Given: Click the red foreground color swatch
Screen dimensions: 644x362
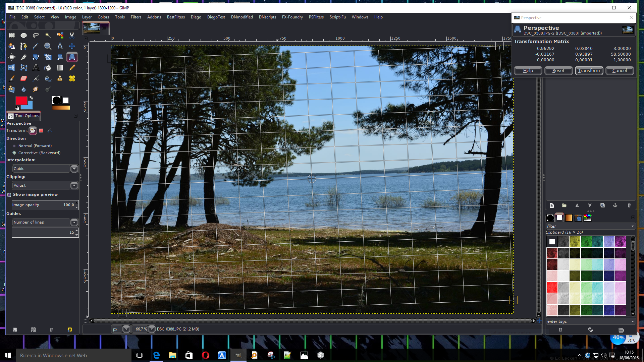Looking at the screenshot, I should [21, 100].
